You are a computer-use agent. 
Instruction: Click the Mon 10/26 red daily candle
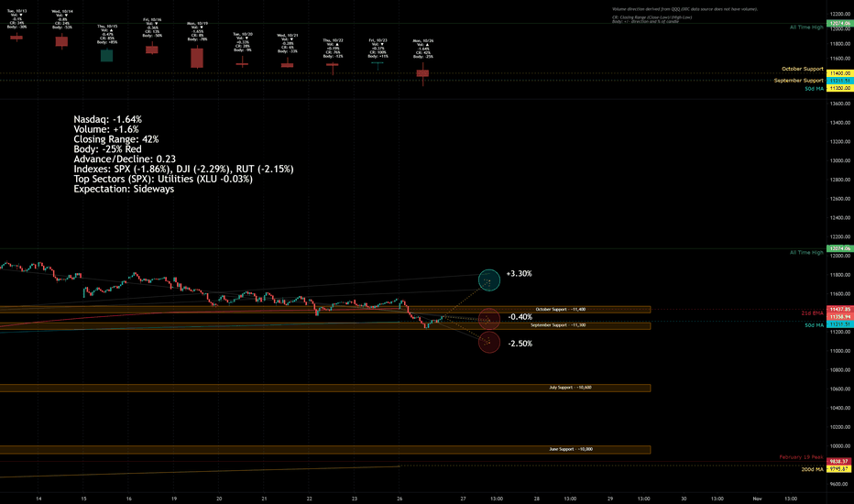pos(422,73)
